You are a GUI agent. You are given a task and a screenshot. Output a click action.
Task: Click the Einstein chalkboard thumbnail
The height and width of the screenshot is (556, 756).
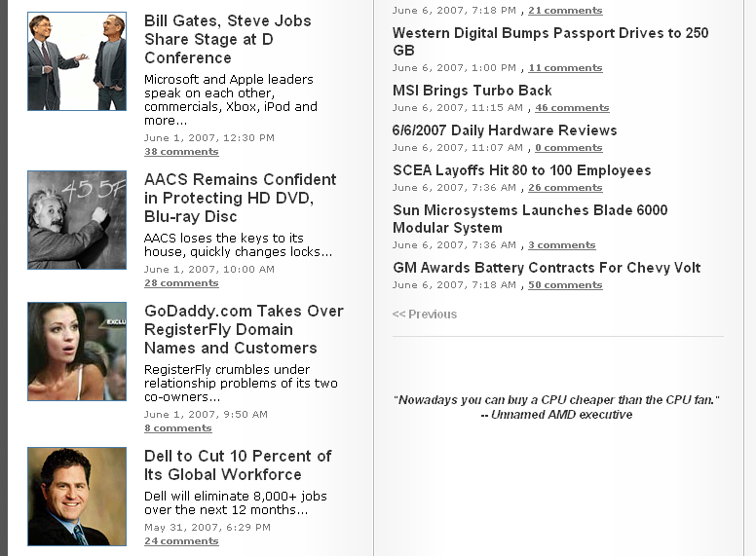77,220
